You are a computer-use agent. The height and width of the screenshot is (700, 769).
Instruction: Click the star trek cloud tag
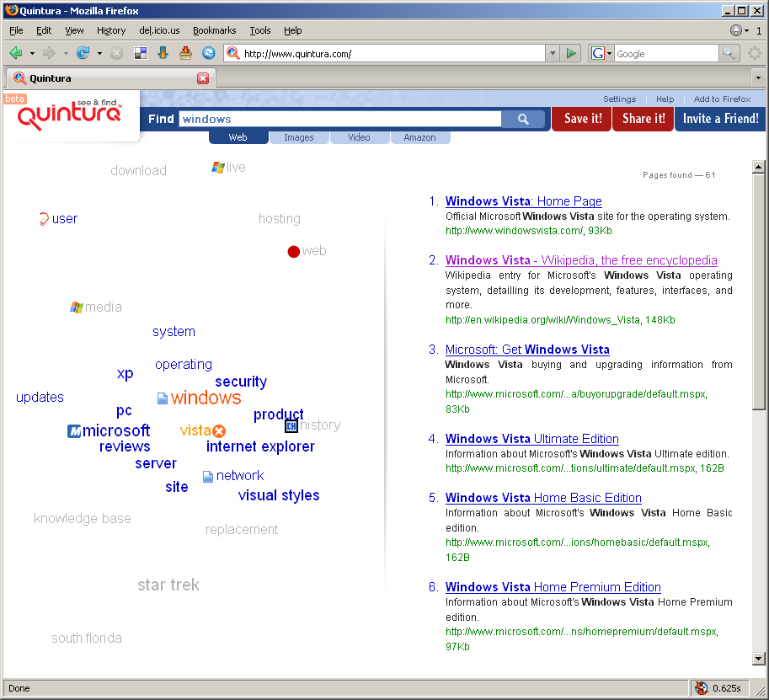(x=168, y=585)
